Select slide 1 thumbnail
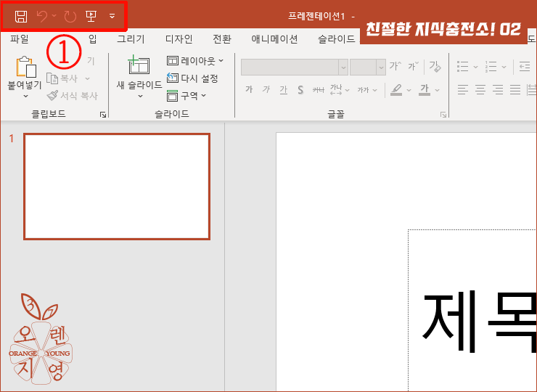The image size is (537, 392). click(x=117, y=187)
